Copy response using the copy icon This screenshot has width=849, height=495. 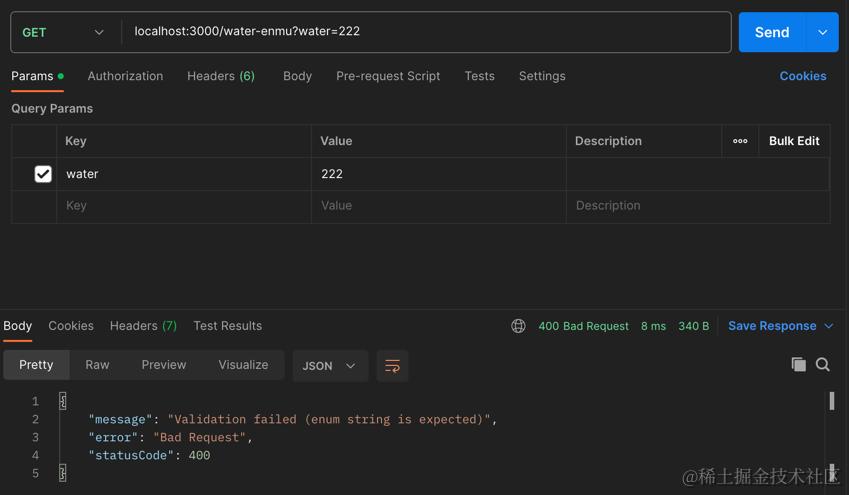tap(798, 365)
